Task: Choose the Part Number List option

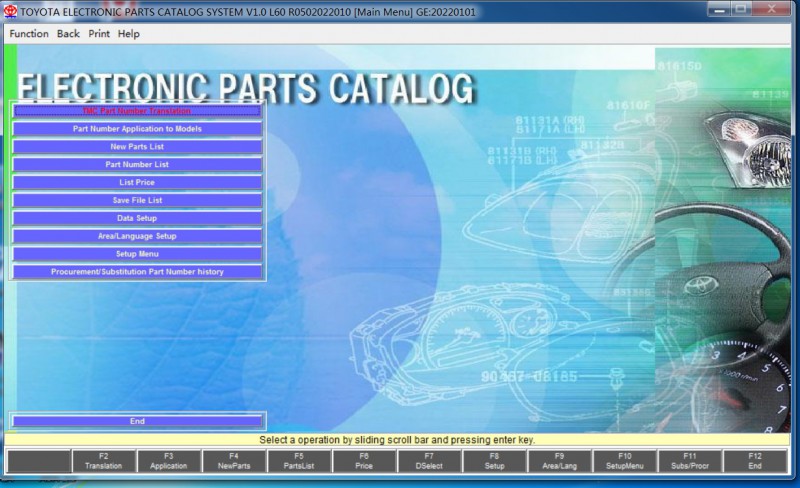Action: [x=137, y=164]
